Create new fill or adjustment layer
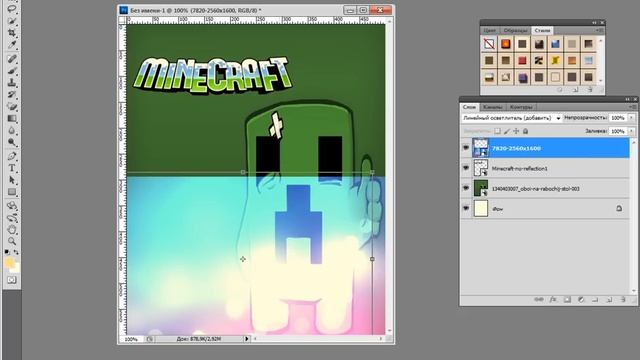Image resolution: width=640 pixels, height=360 pixels. [x=581, y=300]
